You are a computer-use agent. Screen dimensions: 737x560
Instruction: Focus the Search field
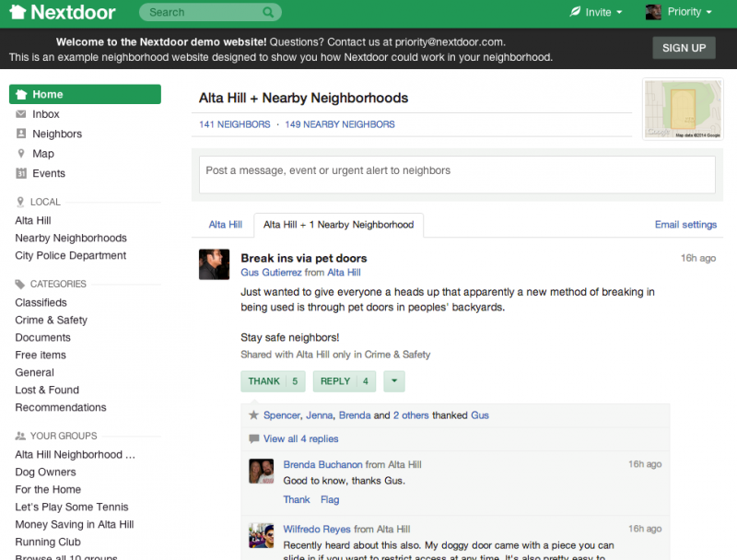[x=210, y=12]
